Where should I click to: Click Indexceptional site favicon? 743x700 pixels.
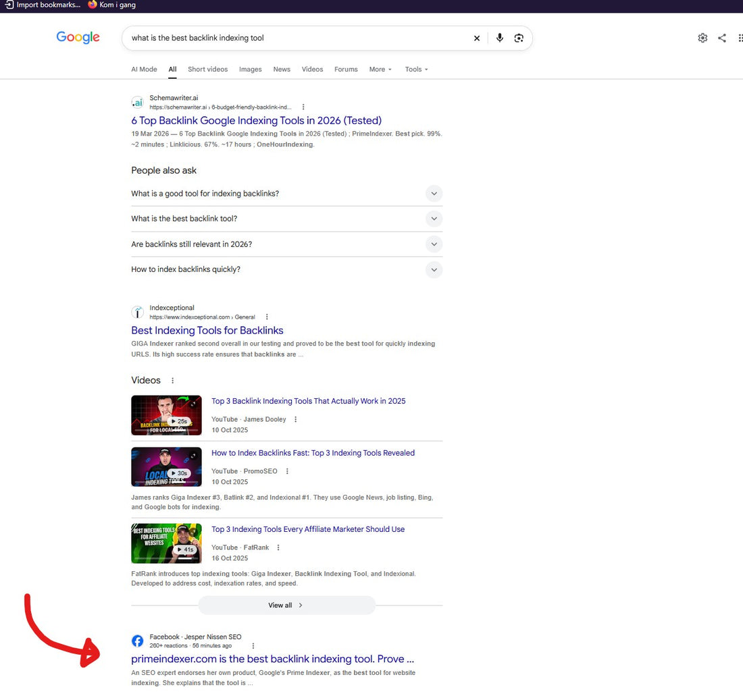tap(137, 312)
